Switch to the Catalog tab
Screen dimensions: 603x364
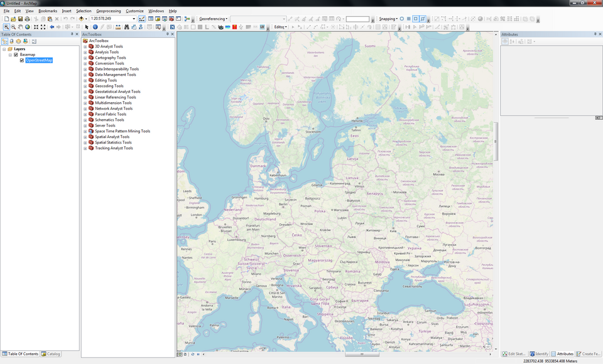point(50,353)
